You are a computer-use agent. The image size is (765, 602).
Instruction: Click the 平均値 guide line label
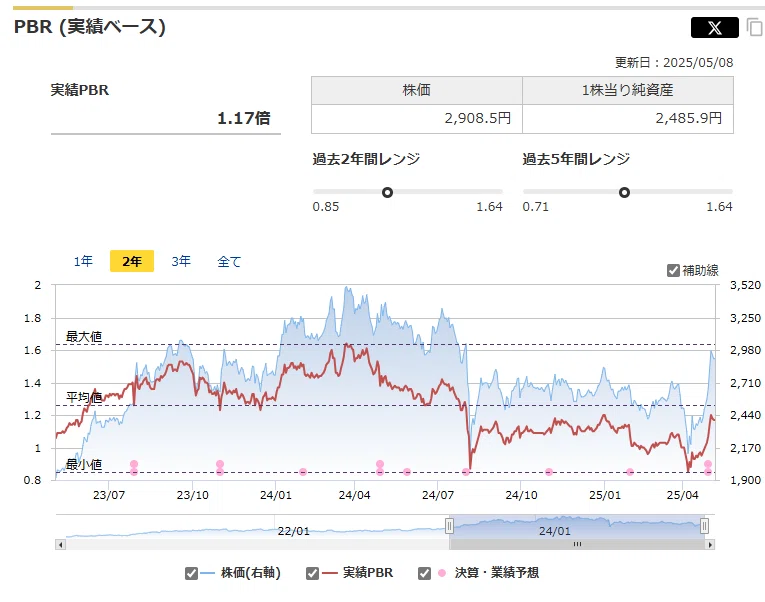tap(84, 398)
